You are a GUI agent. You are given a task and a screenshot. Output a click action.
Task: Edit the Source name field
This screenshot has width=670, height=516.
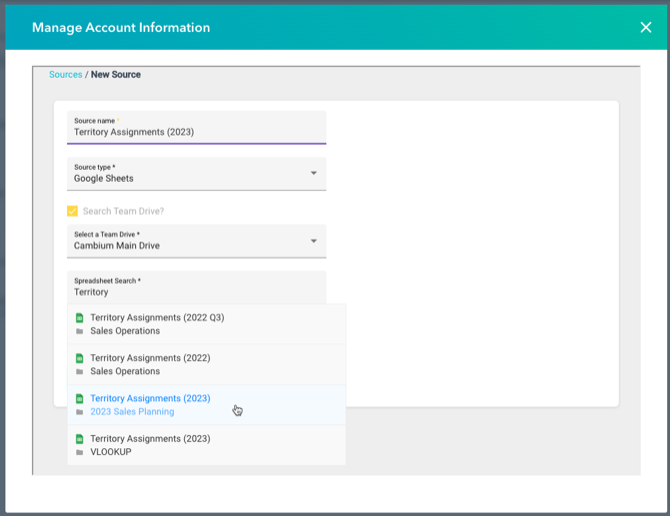(x=197, y=127)
